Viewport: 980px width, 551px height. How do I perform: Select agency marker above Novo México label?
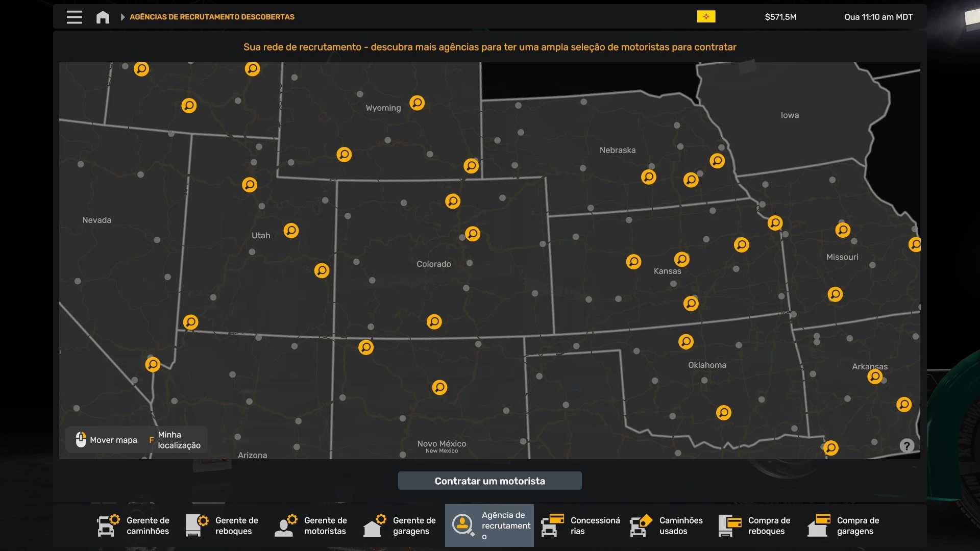(439, 387)
